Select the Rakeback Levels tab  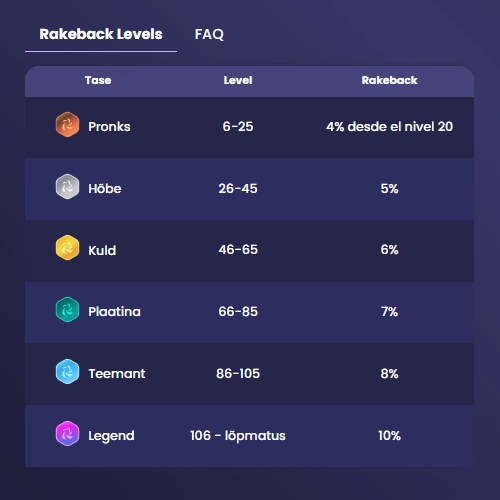[x=101, y=34]
